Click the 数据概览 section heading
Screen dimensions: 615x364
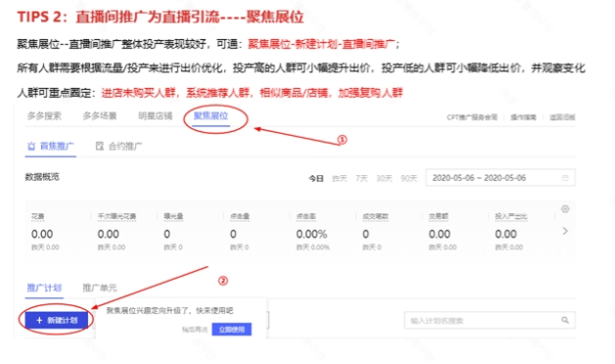[x=42, y=177]
